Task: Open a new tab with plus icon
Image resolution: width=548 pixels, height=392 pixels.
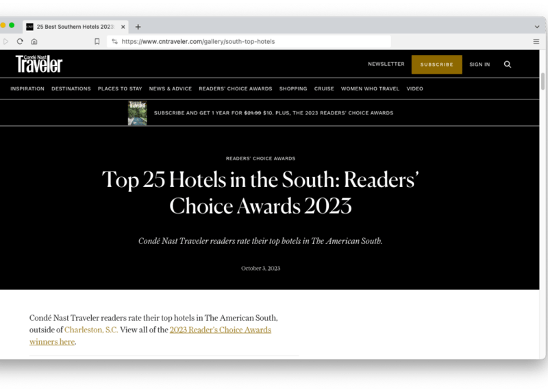Action: click(138, 27)
